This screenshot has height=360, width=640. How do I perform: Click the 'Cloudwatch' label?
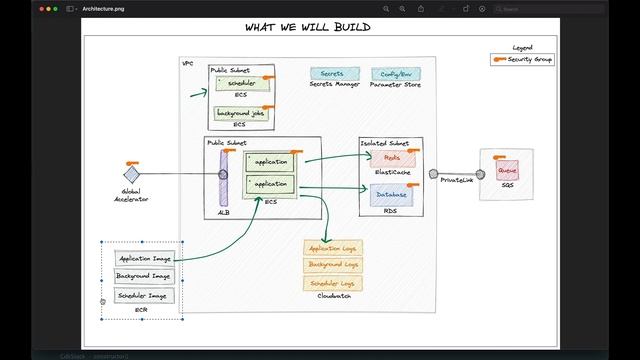334,296
